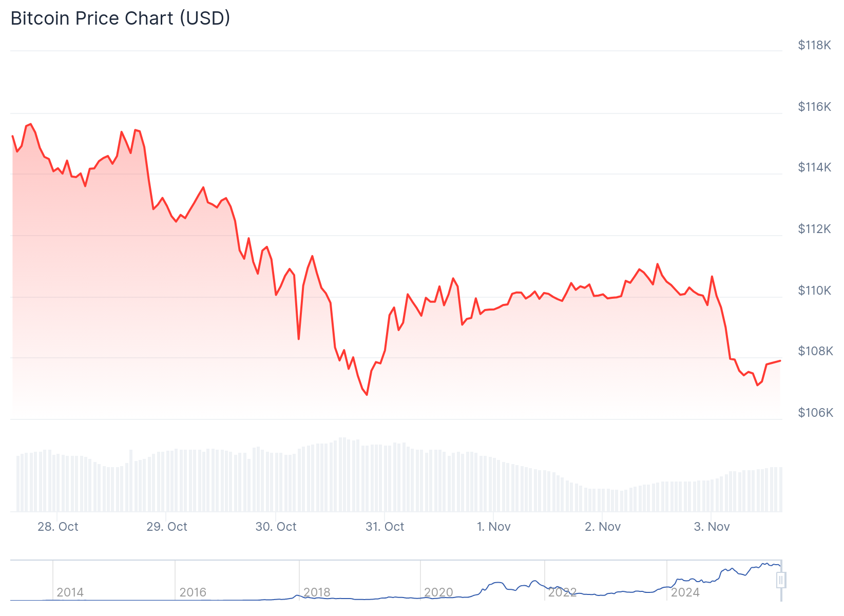Jump to 2020 in the navigator timeline
This screenshot has height=616, width=844.
pos(438,592)
